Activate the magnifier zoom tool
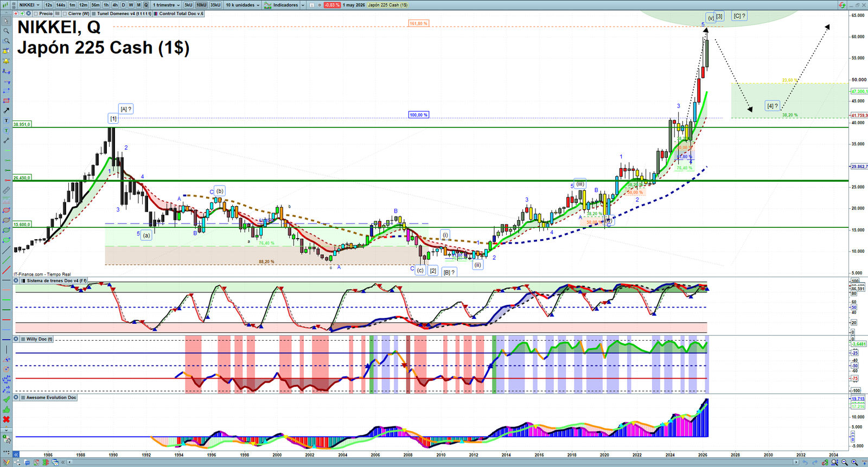Viewport: 868px width, 467px height. pos(6,31)
